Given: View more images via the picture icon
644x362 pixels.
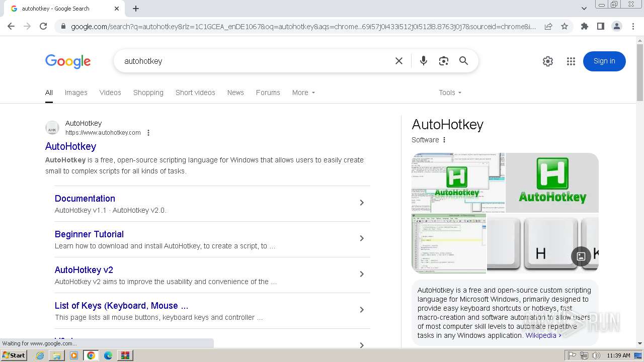Looking at the screenshot, I should point(581,256).
